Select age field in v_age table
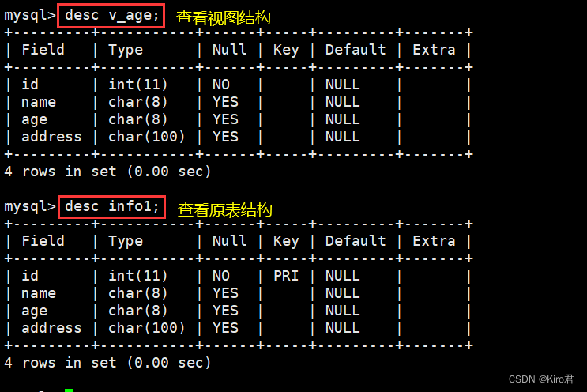The width and height of the screenshot is (587, 392). coord(34,119)
